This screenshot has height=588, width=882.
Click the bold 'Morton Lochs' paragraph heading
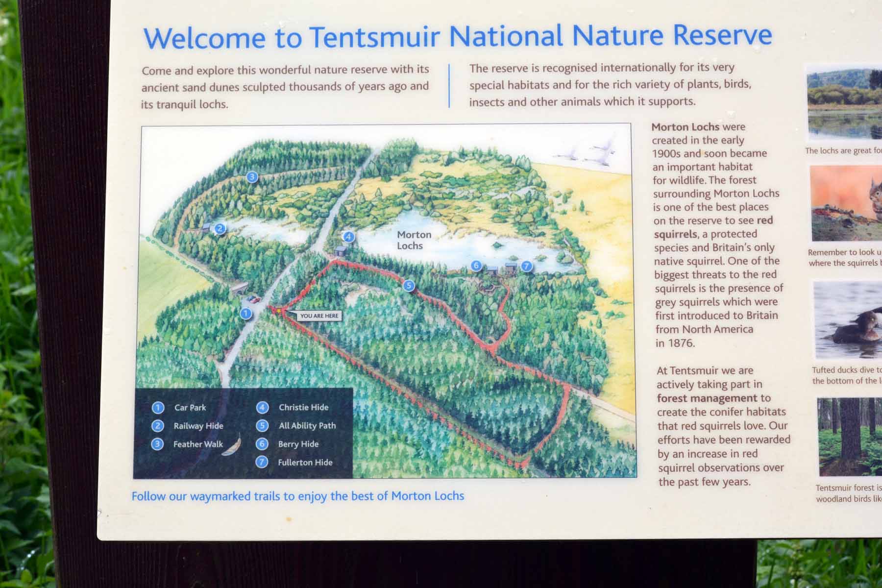685,127
